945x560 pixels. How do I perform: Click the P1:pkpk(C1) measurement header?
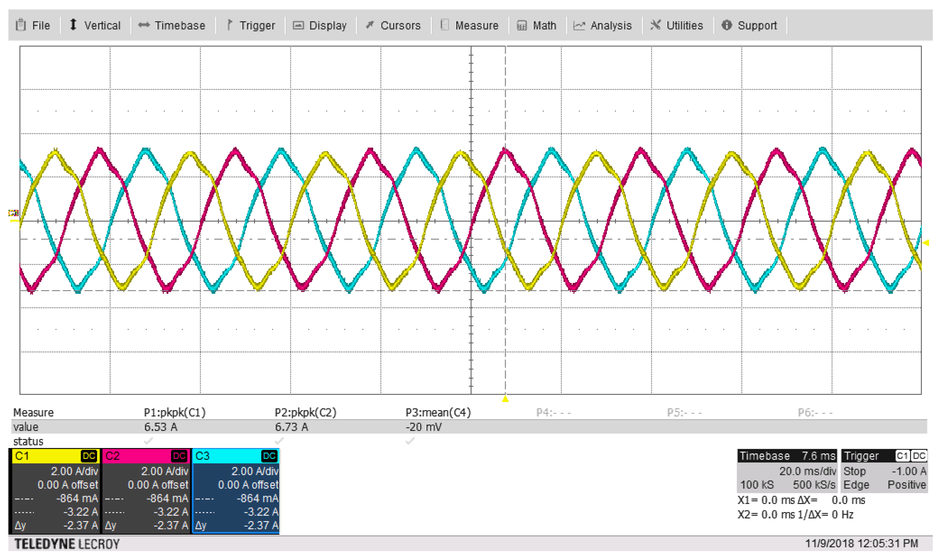pos(174,413)
